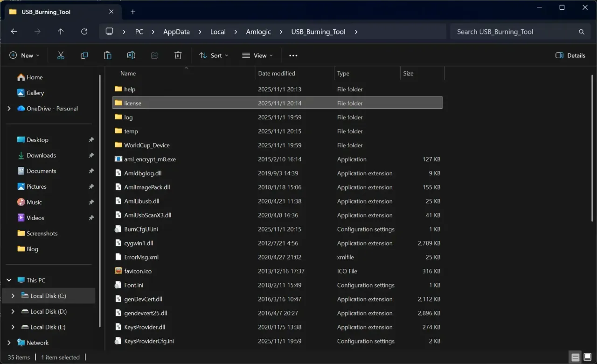
Task: Click the Delete trash can icon
Action: pos(178,55)
